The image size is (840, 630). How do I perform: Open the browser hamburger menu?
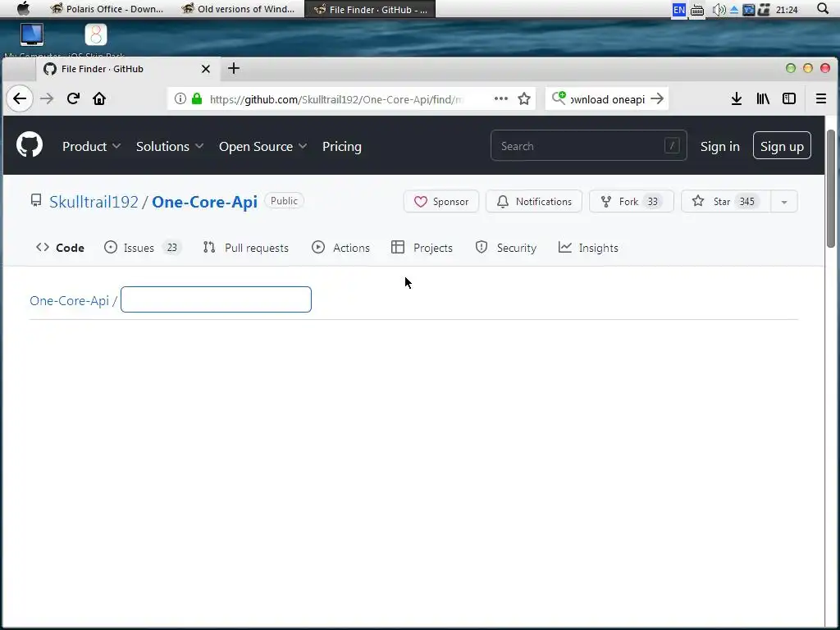pyautogui.click(x=820, y=98)
